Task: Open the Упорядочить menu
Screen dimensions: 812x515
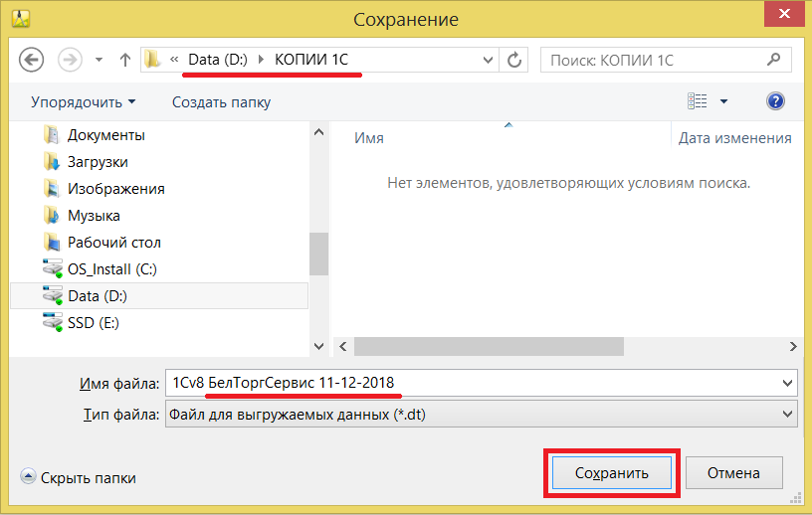Action: pyautogui.click(x=83, y=102)
